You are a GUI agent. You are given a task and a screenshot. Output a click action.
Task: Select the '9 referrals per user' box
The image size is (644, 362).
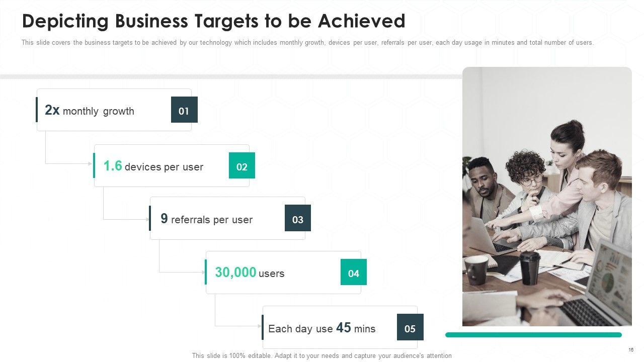pyautogui.click(x=207, y=219)
